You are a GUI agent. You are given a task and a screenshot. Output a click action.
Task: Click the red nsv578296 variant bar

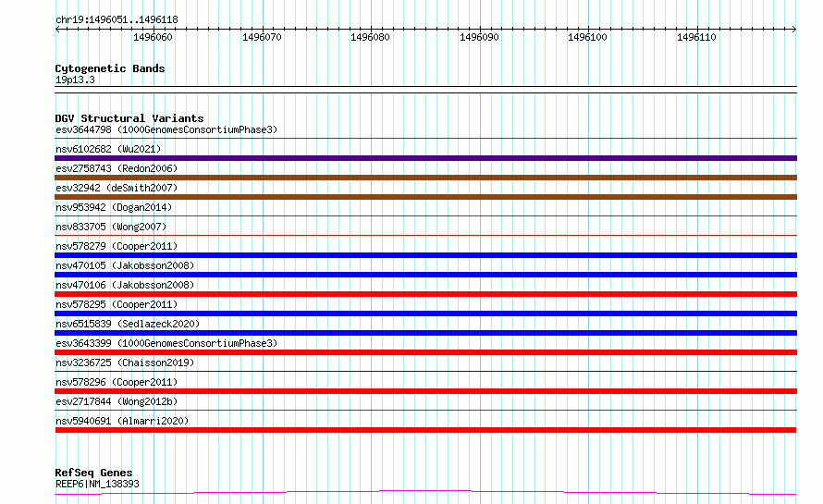425,391
